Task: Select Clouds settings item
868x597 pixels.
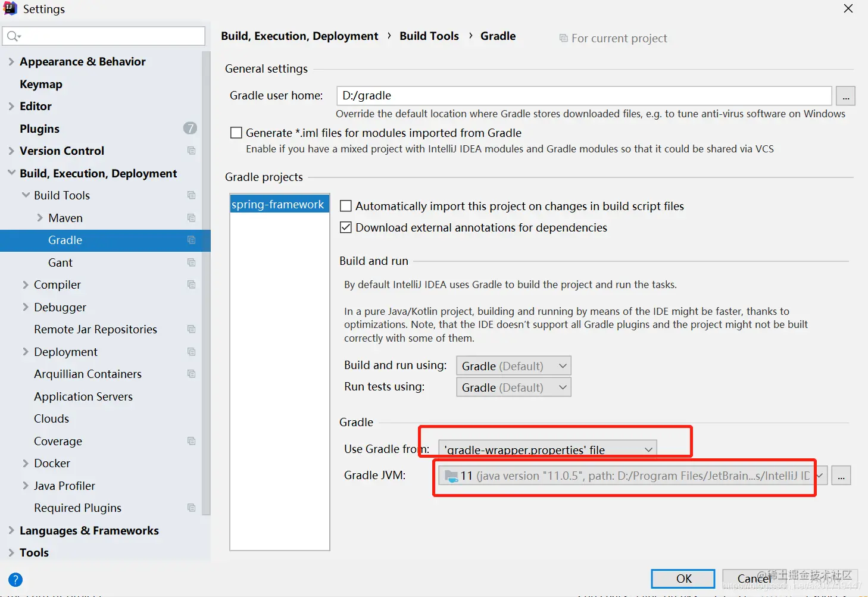Action: (51, 418)
